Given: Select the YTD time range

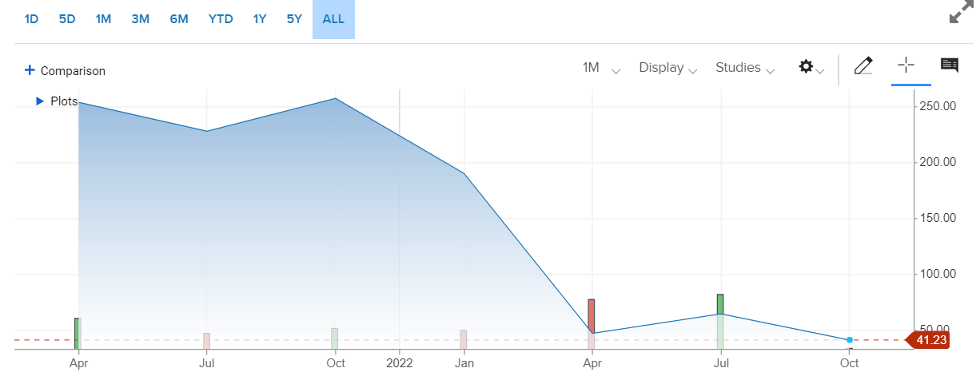Looking at the screenshot, I should (x=221, y=19).
